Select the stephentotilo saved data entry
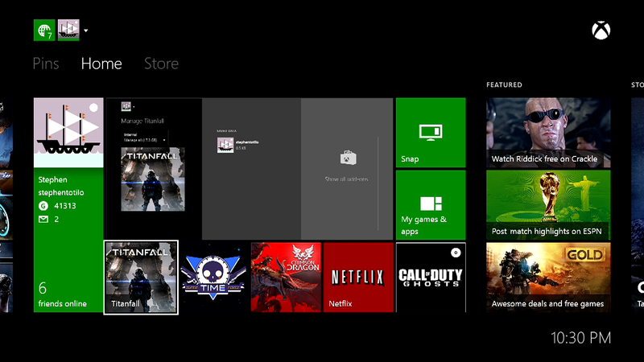Screen dimensions: 644x362 coord(238,146)
